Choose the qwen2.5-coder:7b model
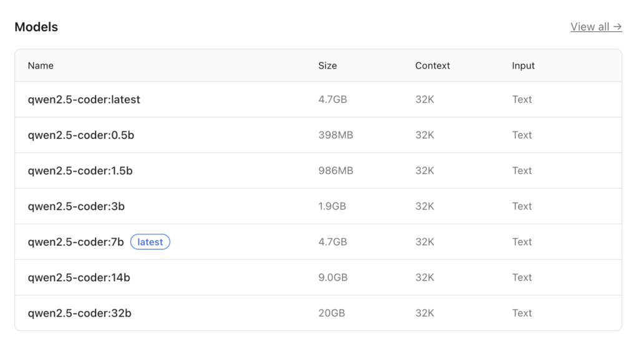 click(x=76, y=242)
